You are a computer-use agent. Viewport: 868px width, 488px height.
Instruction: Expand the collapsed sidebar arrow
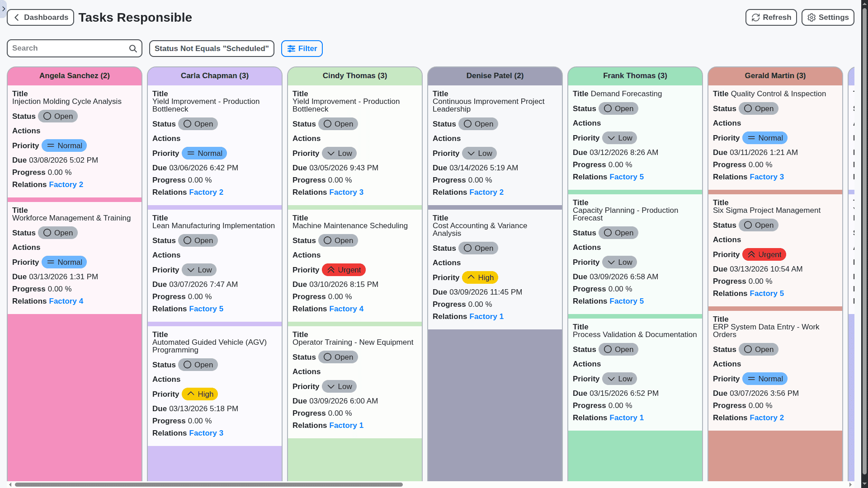click(x=3, y=9)
